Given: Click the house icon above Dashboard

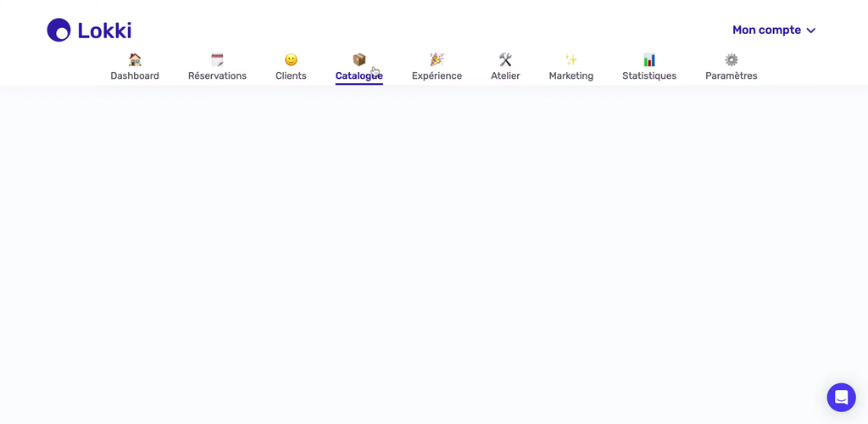Looking at the screenshot, I should (135, 59).
